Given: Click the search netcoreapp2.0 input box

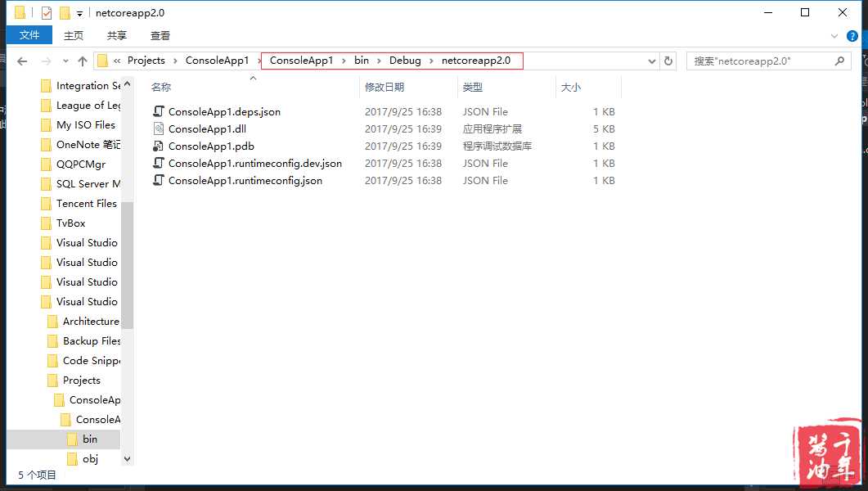Looking at the screenshot, I should click(757, 61).
